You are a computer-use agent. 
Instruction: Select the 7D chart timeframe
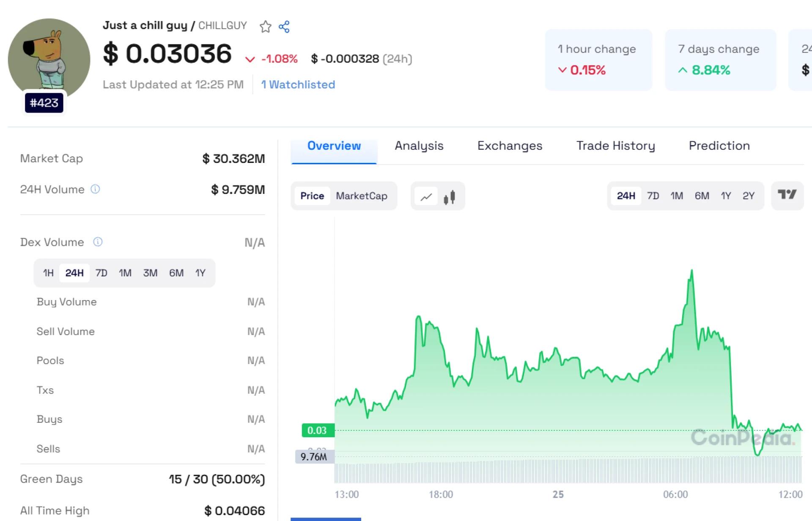[653, 196]
